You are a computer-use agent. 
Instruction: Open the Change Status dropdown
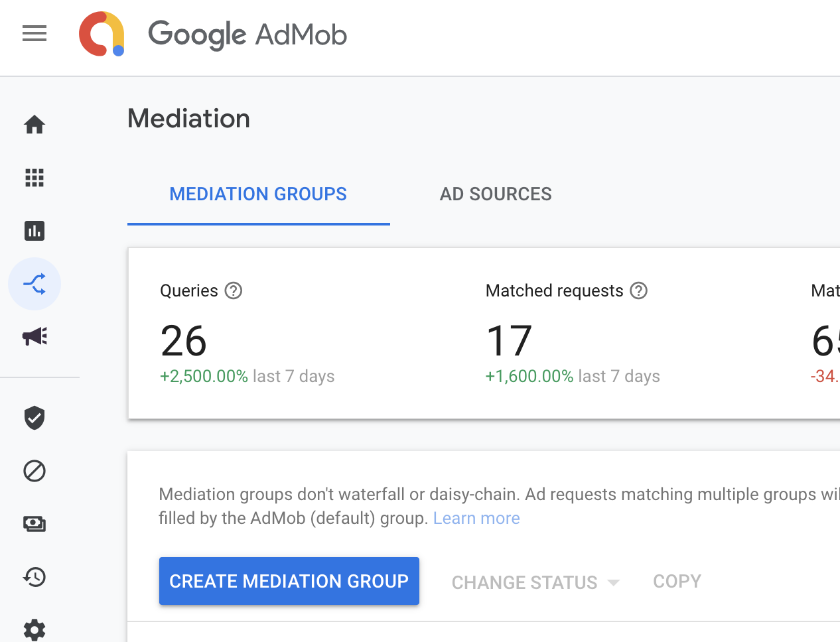[x=535, y=582]
